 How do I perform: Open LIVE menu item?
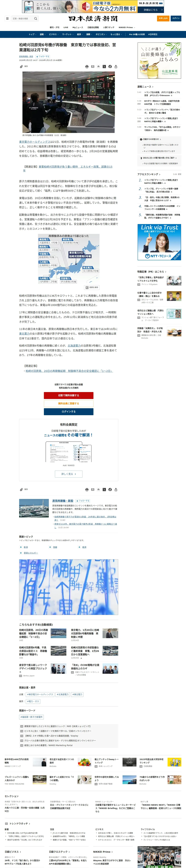point(66,27)
